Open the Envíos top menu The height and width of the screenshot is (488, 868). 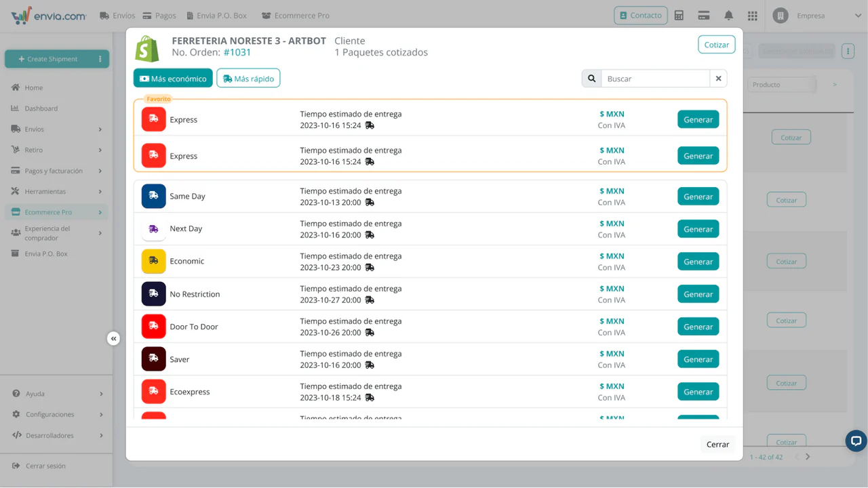coord(117,16)
